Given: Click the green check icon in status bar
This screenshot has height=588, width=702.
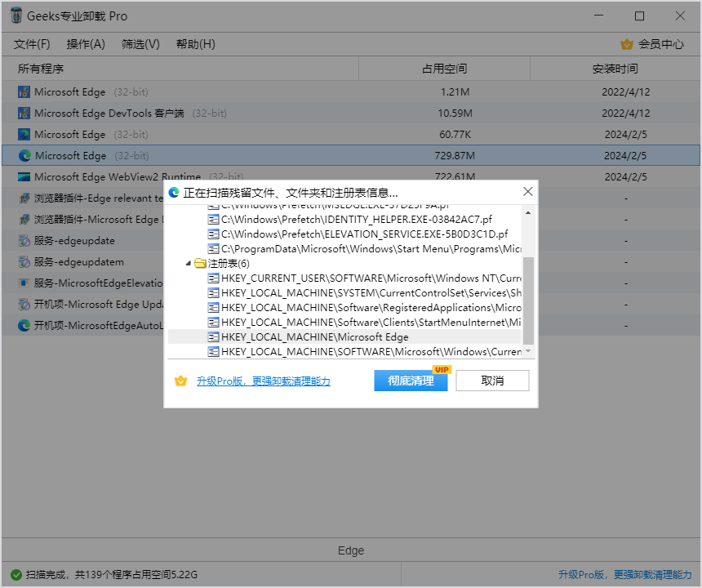Looking at the screenshot, I should pyautogui.click(x=16, y=575).
